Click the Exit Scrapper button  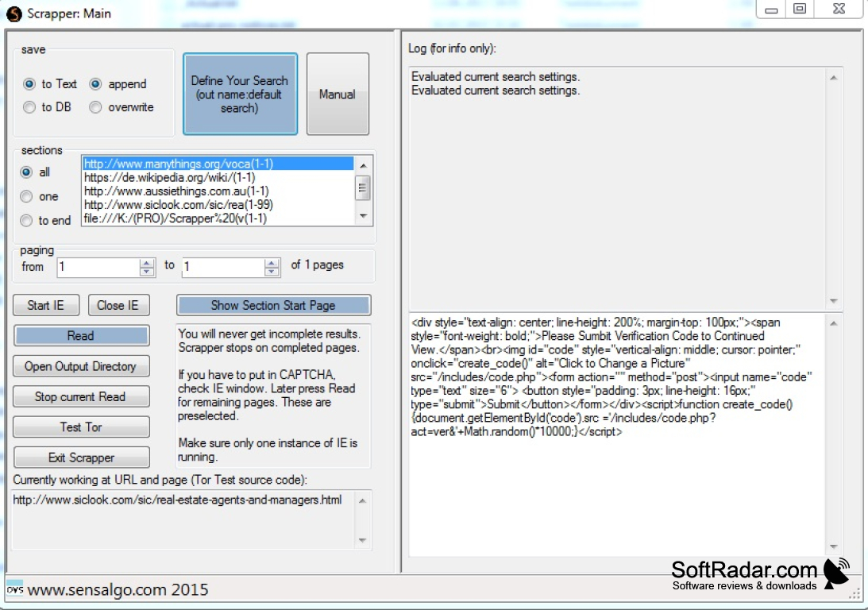[81, 457]
